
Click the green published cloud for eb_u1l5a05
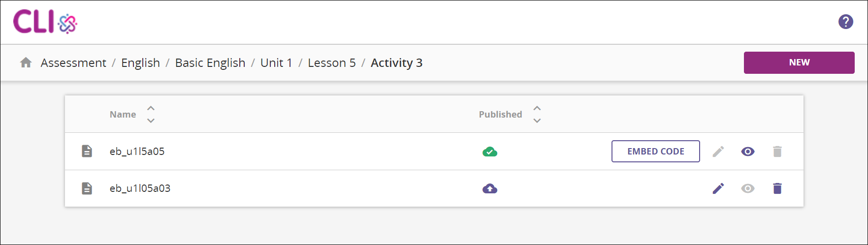[489, 152]
